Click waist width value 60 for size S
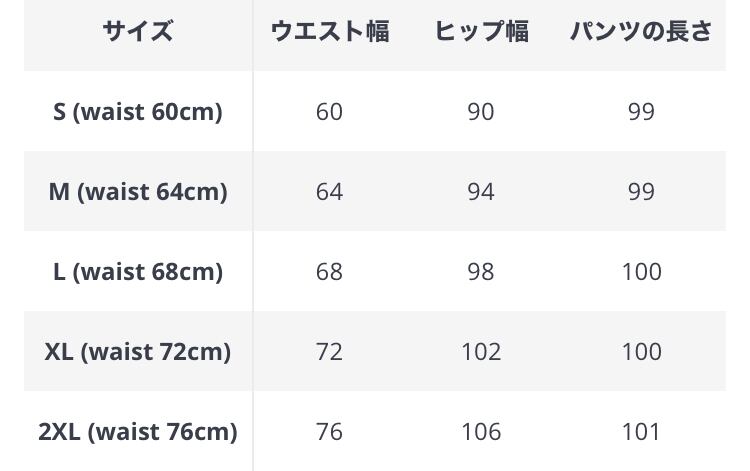 [329, 111]
